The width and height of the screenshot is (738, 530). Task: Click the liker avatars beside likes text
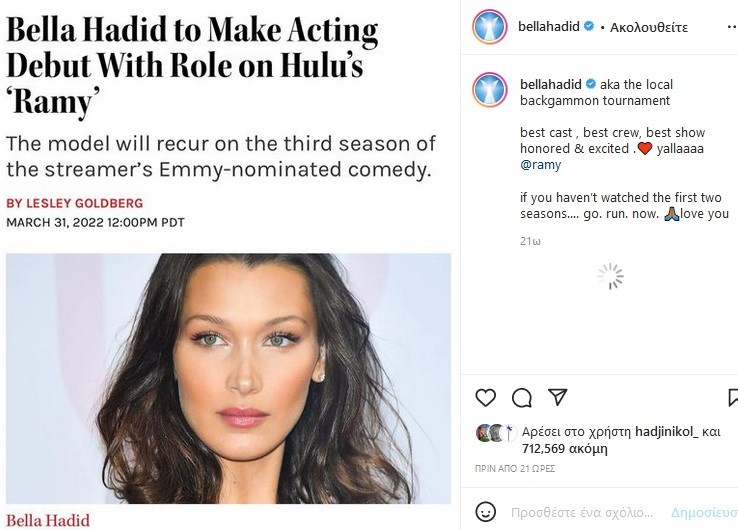point(495,432)
